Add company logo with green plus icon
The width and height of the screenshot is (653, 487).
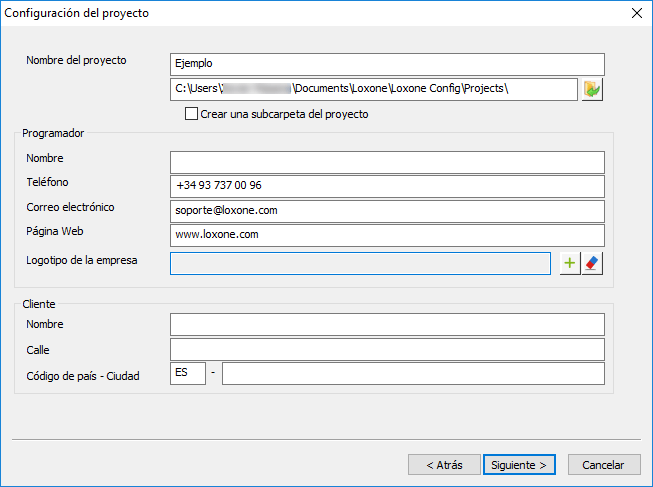point(570,263)
